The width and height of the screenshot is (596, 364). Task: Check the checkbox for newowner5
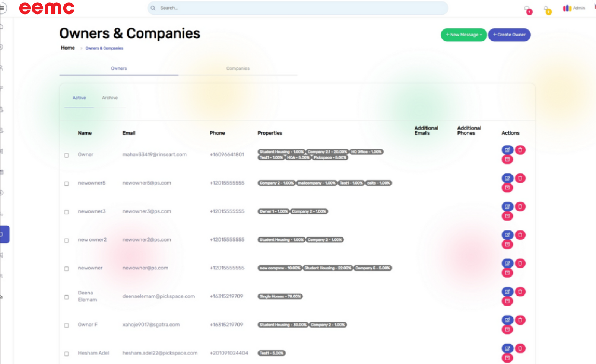point(67,183)
